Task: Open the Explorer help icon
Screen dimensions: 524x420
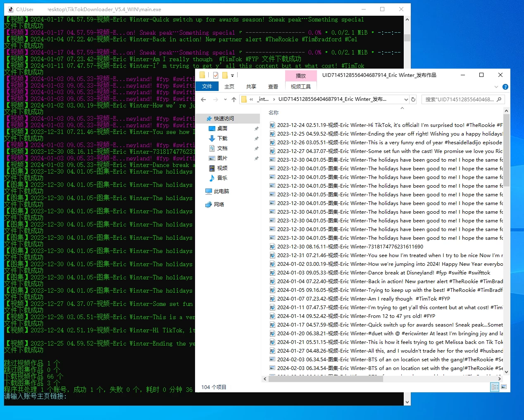Action: 505,87
